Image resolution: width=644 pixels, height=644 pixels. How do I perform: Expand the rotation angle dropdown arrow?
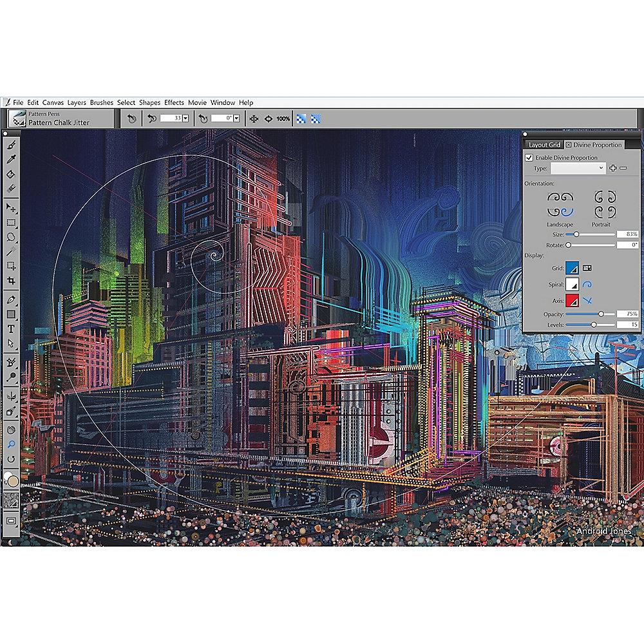point(237,118)
